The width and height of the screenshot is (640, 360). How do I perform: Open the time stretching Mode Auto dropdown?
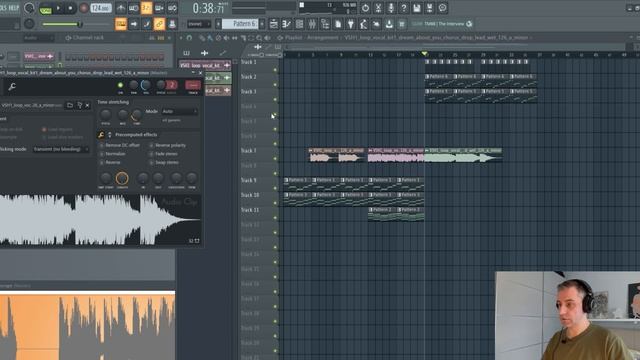pos(179,111)
